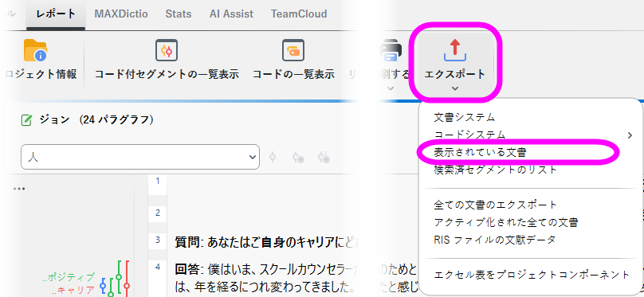Switch to the MAXDictio tab
This screenshot has width=644, height=297.
pos(121,14)
